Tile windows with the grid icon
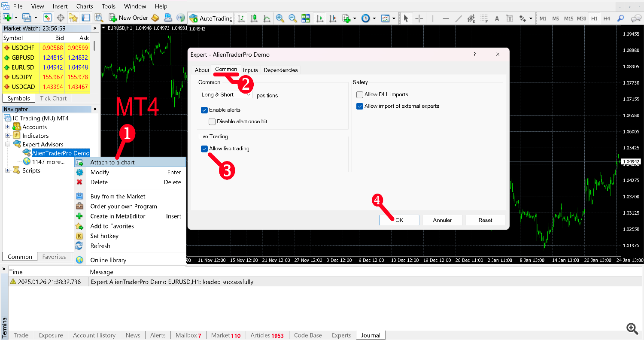Image resolution: width=644 pixels, height=340 pixels. 306,18
